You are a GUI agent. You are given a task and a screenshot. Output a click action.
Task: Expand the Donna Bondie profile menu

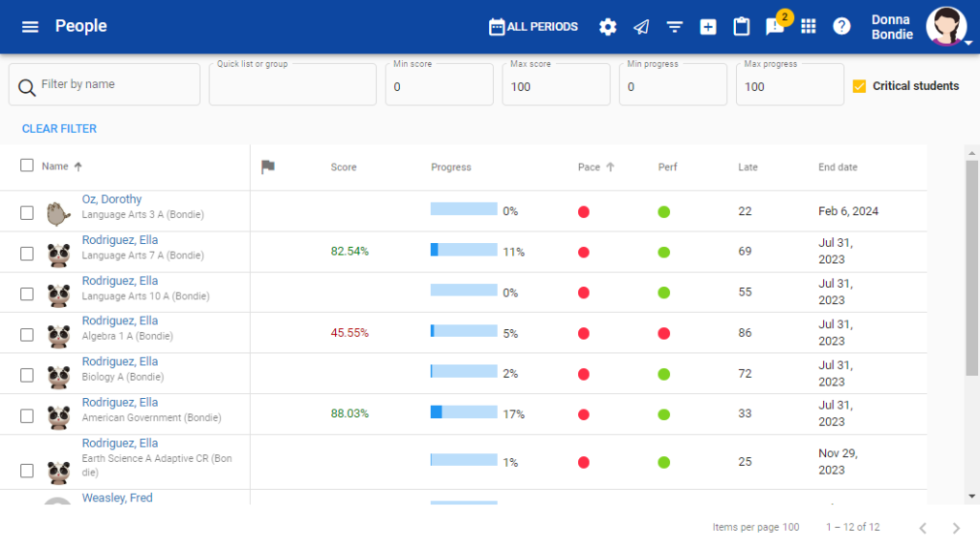pos(946,27)
